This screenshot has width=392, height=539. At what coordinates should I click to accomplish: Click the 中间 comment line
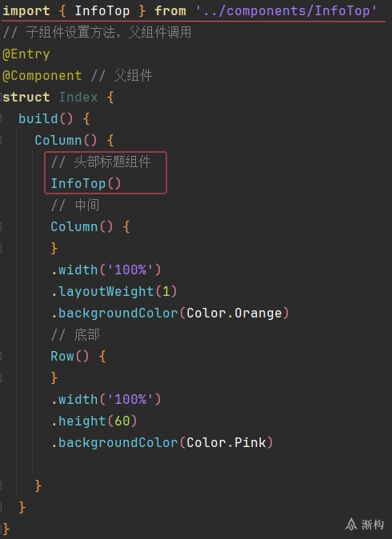[x=75, y=206]
